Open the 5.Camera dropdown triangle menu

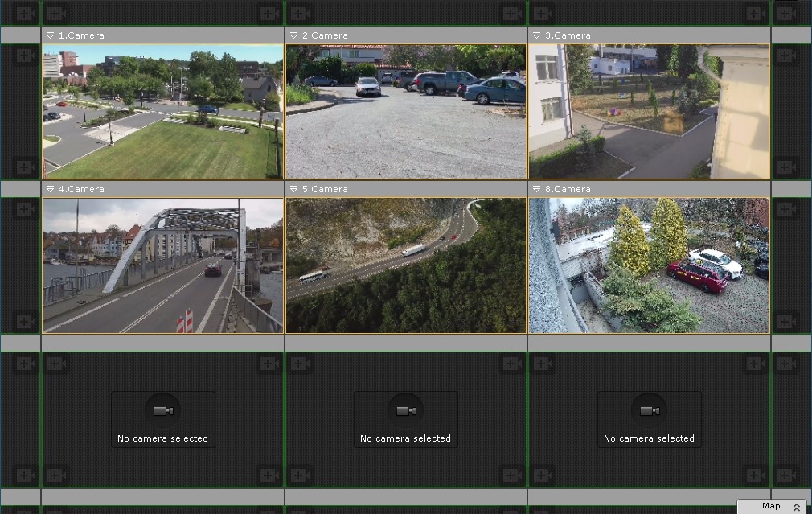[x=293, y=189]
